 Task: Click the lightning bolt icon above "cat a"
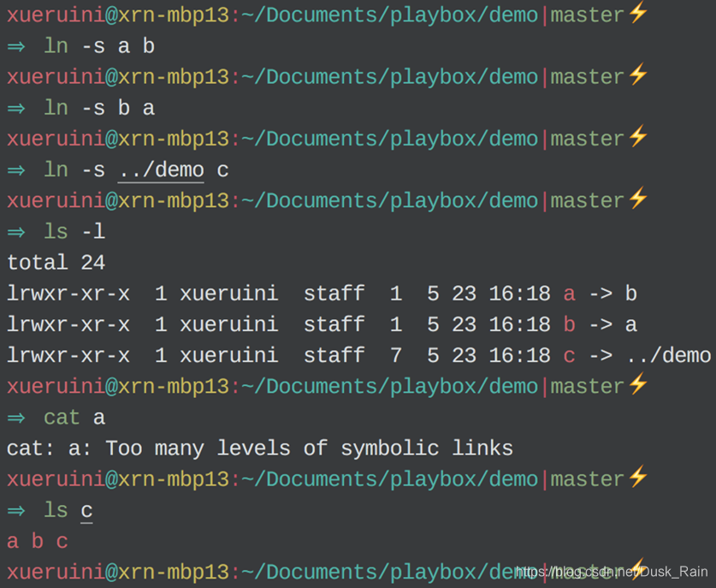point(637,385)
